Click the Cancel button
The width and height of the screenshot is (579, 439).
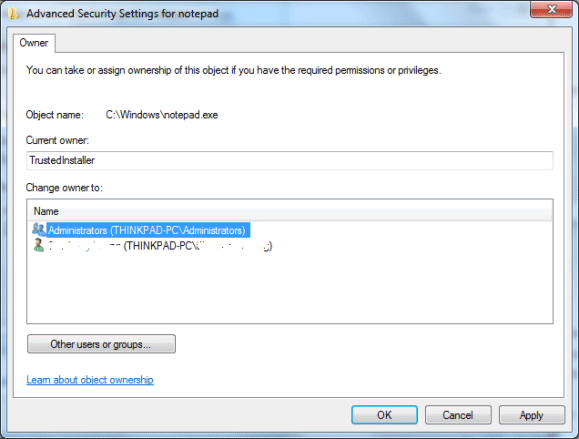pos(458,415)
